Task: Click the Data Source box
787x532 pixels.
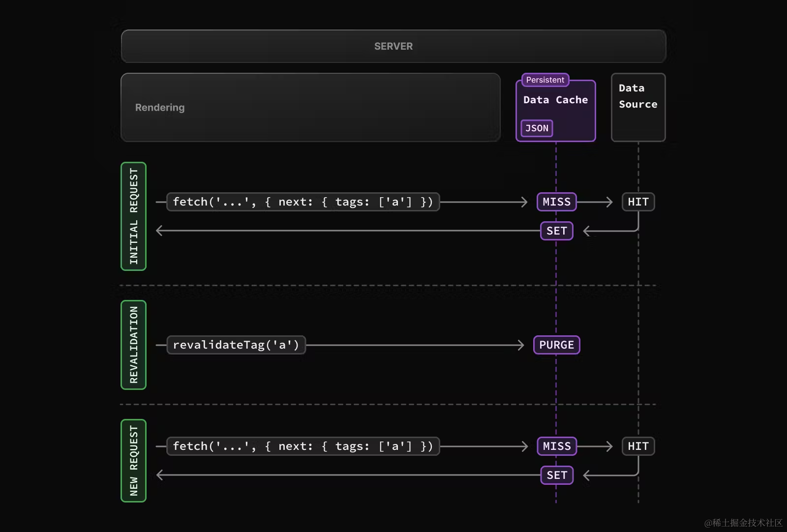Action: 638,107
